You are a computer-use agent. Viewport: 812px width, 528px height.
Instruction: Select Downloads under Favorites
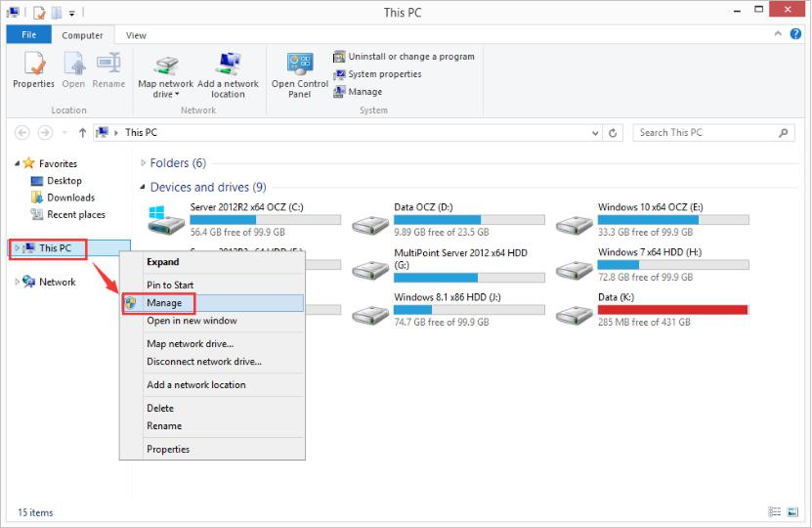pyautogui.click(x=64, y=198)
